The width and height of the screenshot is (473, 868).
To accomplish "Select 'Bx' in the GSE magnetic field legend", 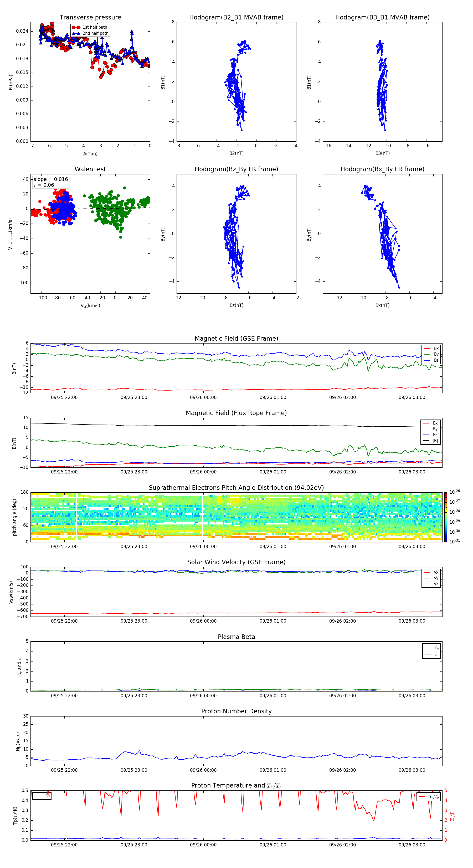I will 431,349.
